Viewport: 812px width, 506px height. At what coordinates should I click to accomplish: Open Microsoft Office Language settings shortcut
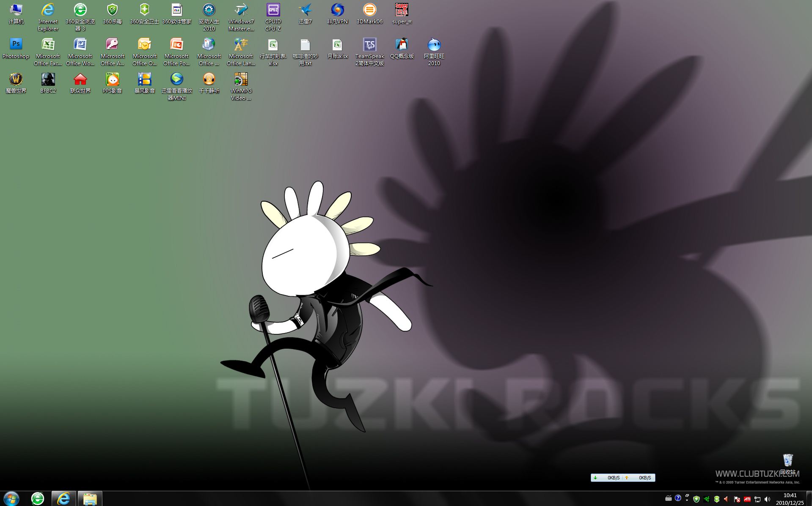[241, 52]
